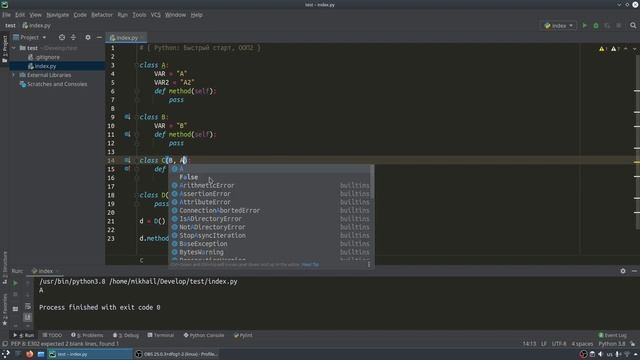This screenshot has width=640, height=360.
Task: Click the Next Tip link in completion popup
Action: (x=310, y=264)
